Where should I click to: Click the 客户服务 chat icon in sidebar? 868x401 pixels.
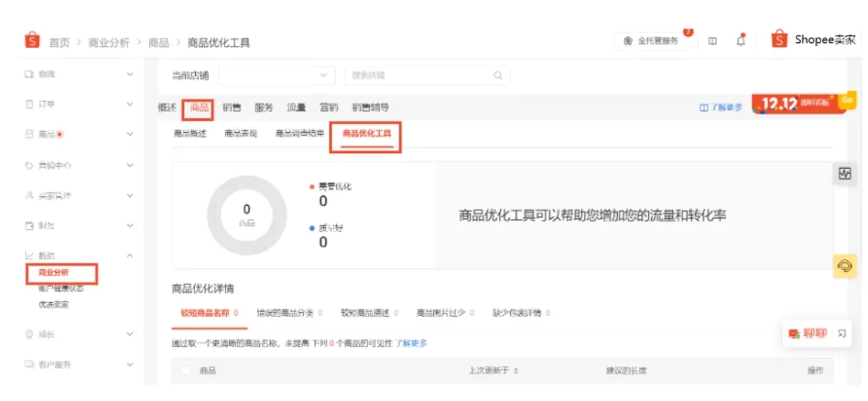coord(29,365)
